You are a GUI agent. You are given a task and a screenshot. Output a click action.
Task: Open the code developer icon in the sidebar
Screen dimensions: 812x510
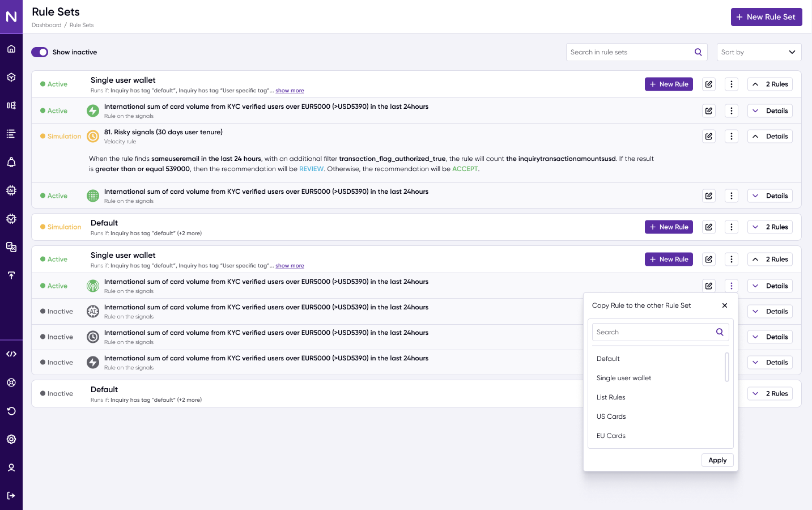pyautogui.click(x=11, y=354)
